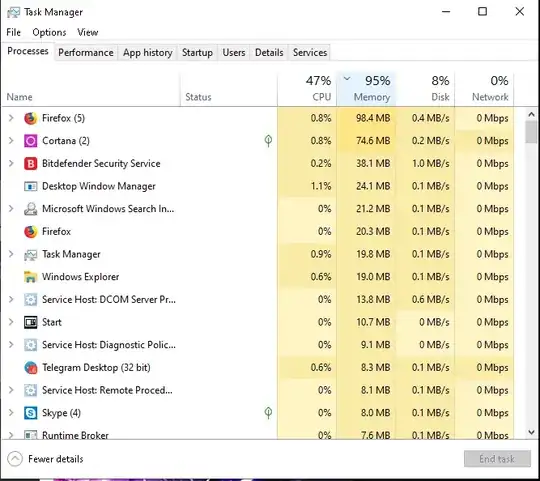Click the Fewer details link
This screenshot has height=481, width=540.
pos(56,459)
